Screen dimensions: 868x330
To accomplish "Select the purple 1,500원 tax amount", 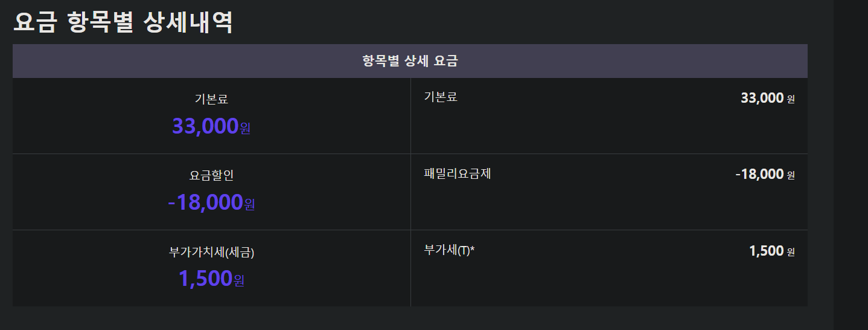I will (x=211, y=279).
